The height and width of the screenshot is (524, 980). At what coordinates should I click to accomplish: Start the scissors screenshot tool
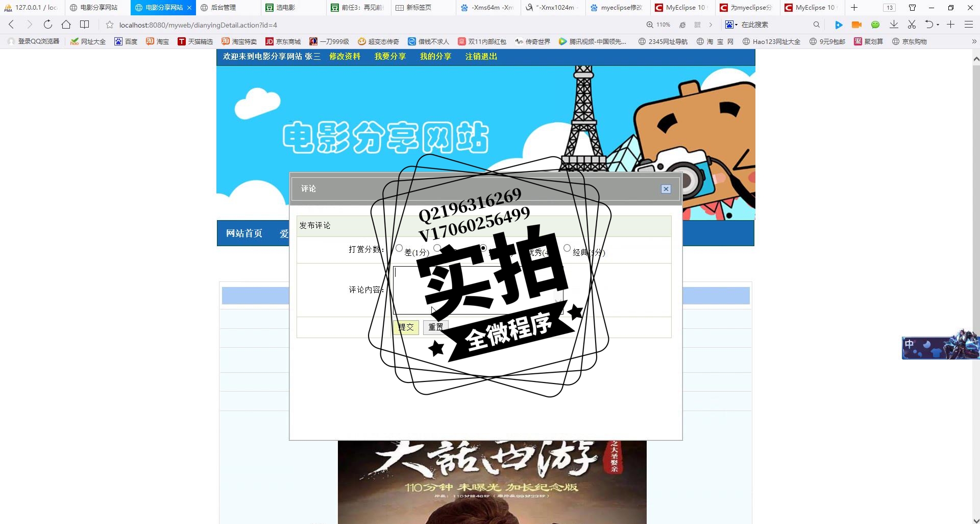[912, 25]
